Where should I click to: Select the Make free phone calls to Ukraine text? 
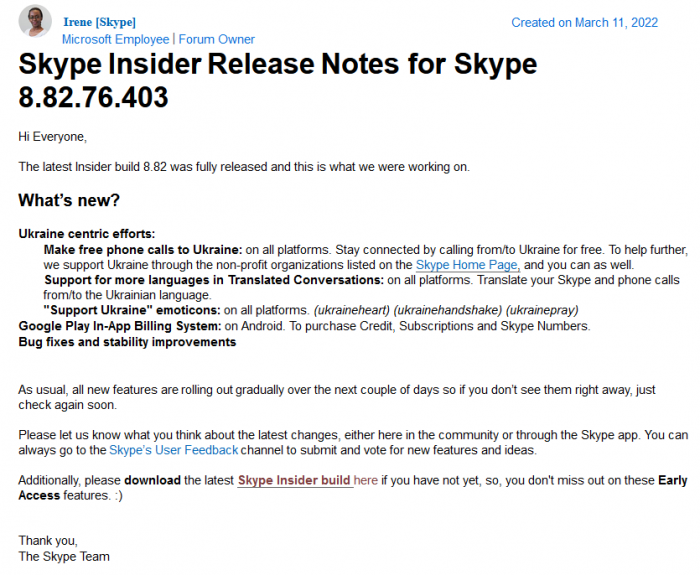(142, 249)
